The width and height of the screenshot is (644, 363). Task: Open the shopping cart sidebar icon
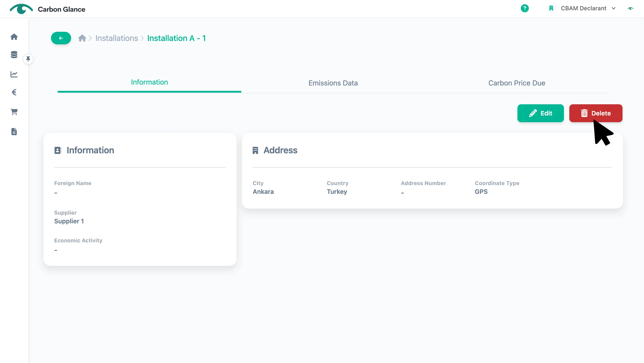click(14, 112)
